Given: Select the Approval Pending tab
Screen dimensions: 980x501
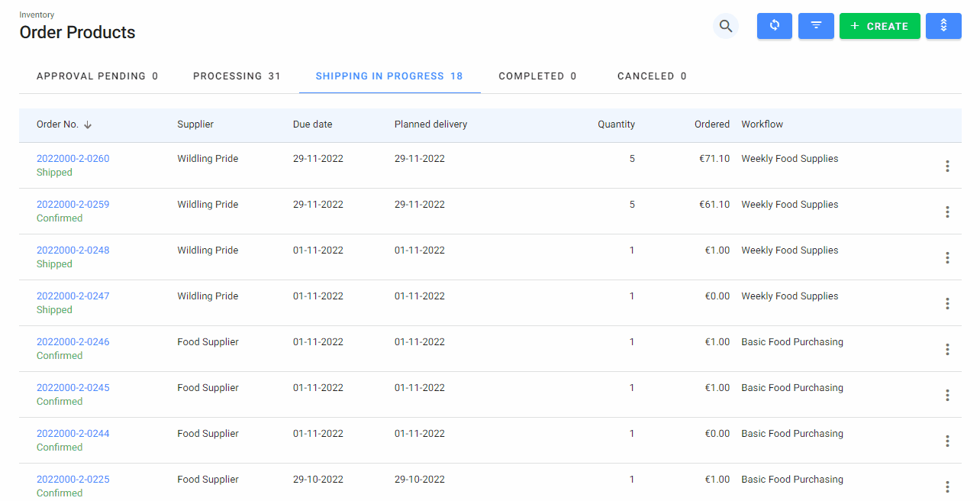Looking at the screenshot, I should pos(97,76).
